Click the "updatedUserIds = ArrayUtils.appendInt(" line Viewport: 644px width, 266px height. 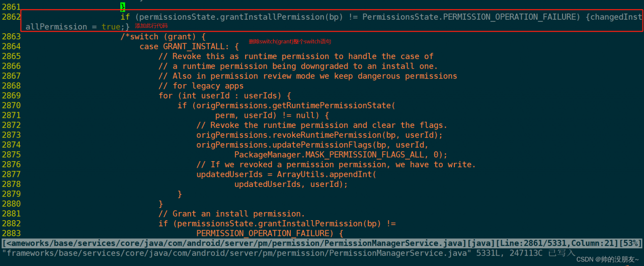pos(286,174)
